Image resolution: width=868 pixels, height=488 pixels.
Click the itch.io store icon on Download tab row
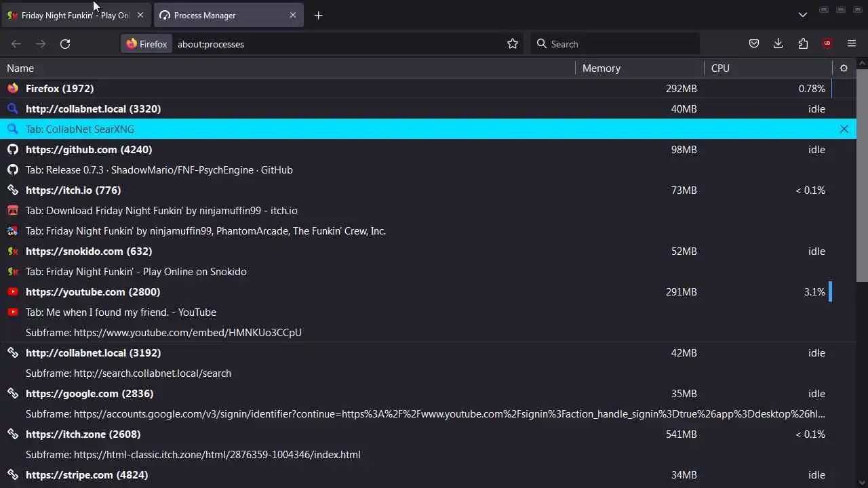[x=13, y=210]
